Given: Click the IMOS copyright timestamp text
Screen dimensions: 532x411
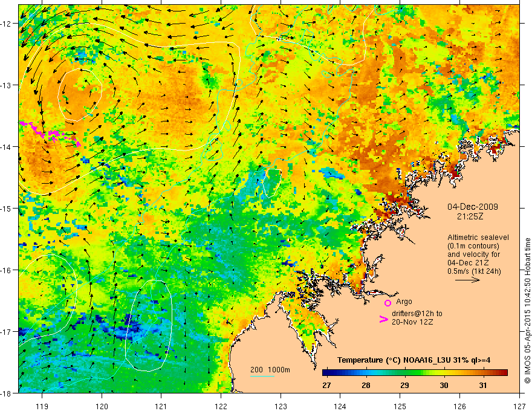Looking at the screenshot, I should coord(527,311).
